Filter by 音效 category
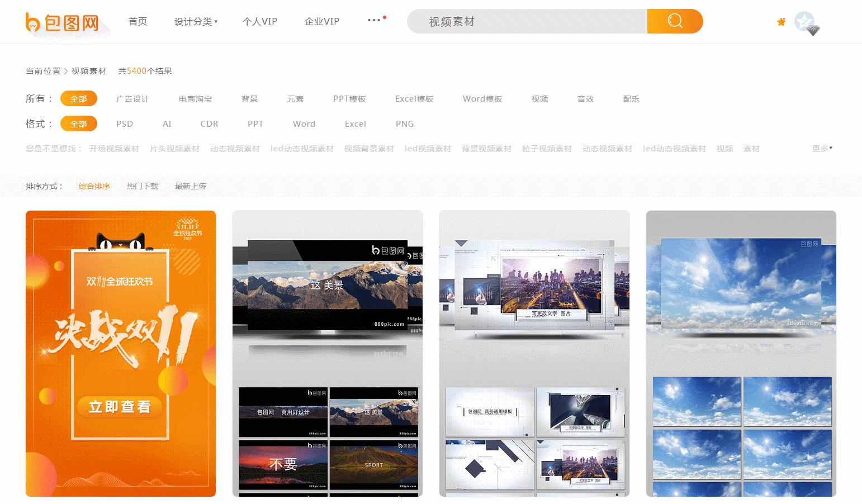 click(585, 99)
